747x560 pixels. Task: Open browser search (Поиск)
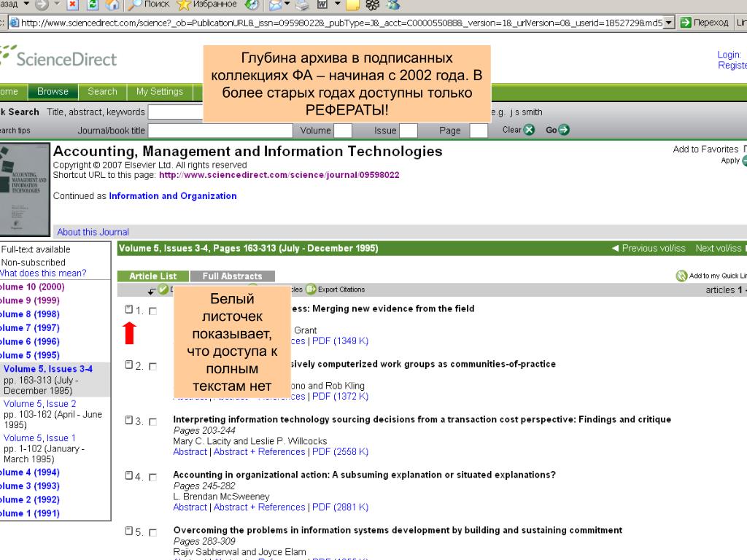(149, 4)
